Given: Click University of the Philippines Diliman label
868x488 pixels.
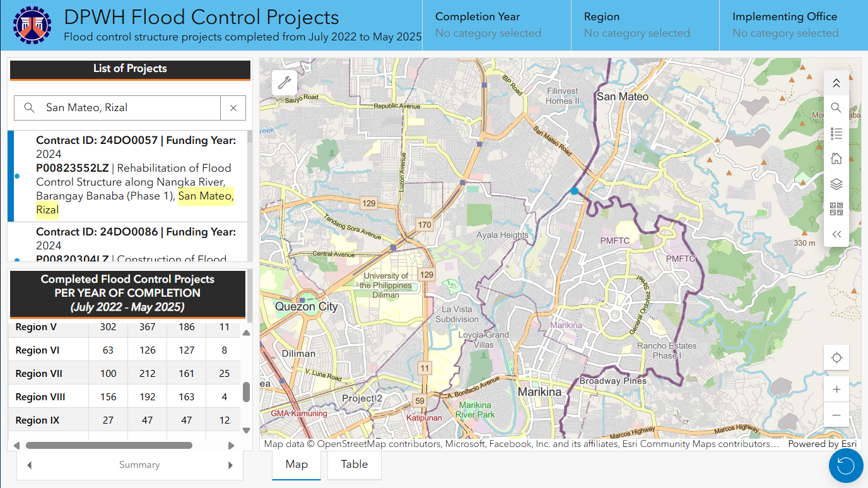Looking at the screenshot, I should (386, 285).
